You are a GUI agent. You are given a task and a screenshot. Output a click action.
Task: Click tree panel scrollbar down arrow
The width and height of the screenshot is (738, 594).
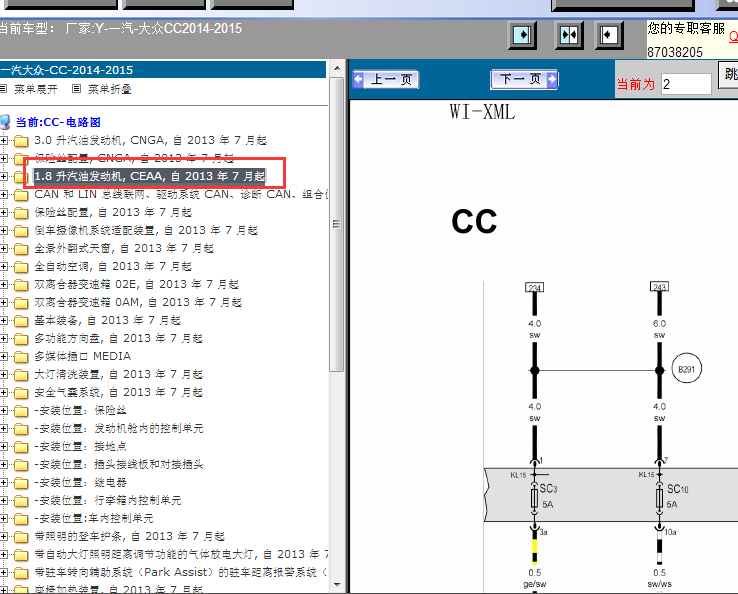point(337,585)
